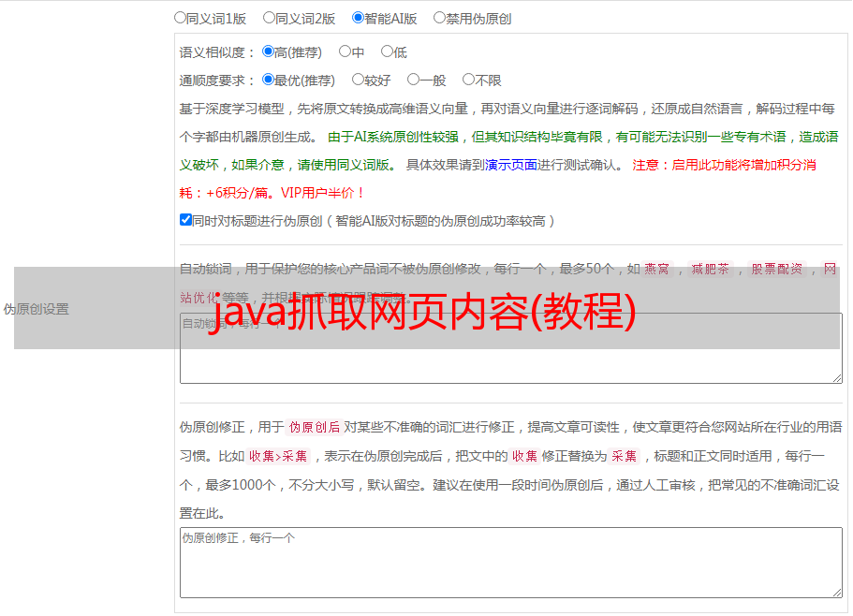Set 语义相似度 to 中

click(x=345, y=51)
